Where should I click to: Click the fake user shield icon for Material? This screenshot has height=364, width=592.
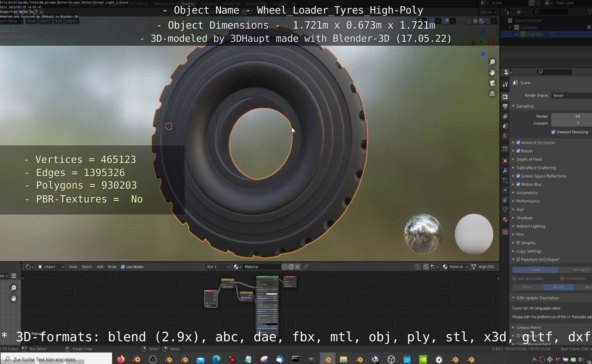(x=284, y=267)
